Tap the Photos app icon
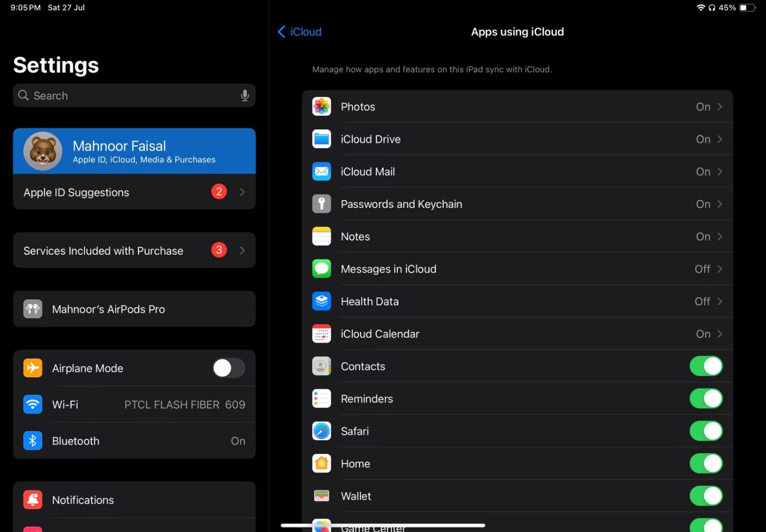The height and width of the screenshot is (532, 766). 321,107
